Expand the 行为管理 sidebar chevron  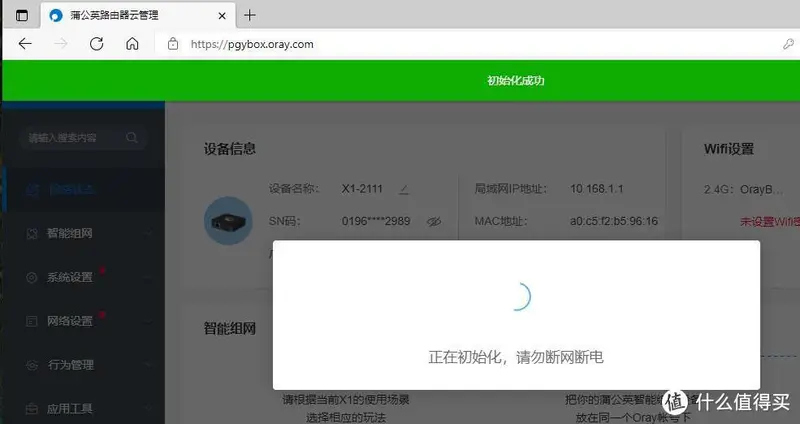click(148, 365)
